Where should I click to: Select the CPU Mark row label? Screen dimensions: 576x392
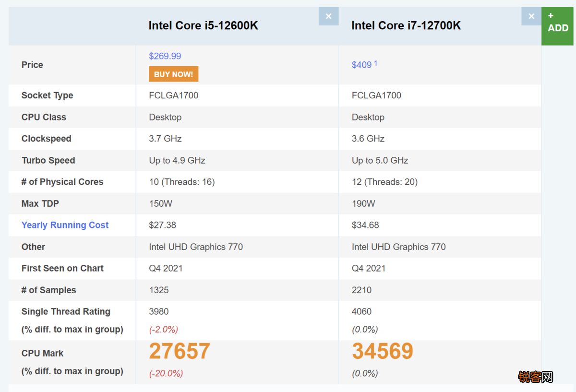(42, 353)
